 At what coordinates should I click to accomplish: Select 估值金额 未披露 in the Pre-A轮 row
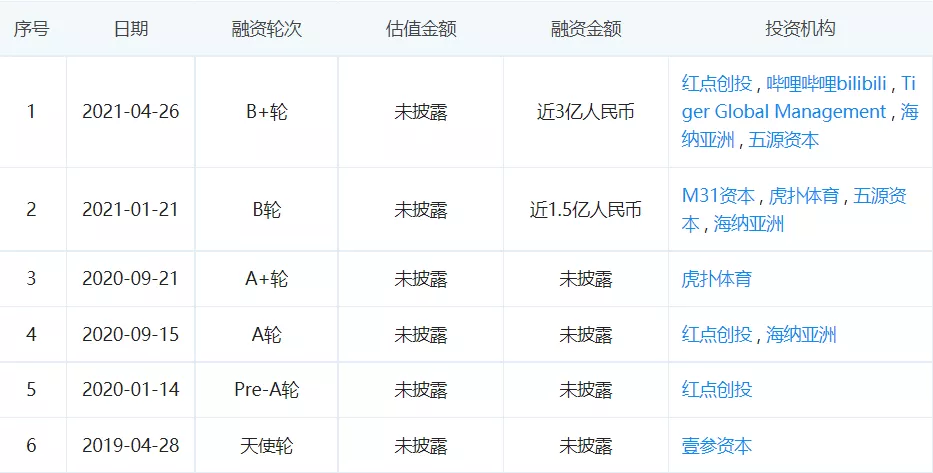point(421,390)
